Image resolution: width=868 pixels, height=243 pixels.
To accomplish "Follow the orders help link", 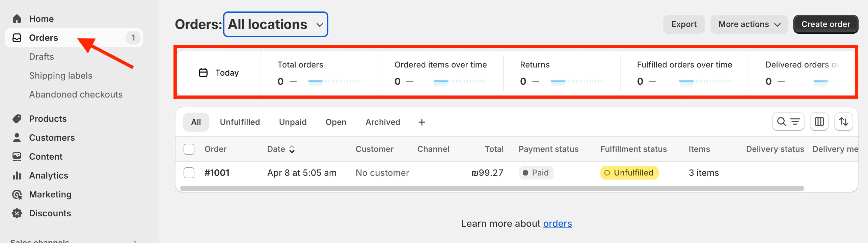I will click(x=557, y=223).
